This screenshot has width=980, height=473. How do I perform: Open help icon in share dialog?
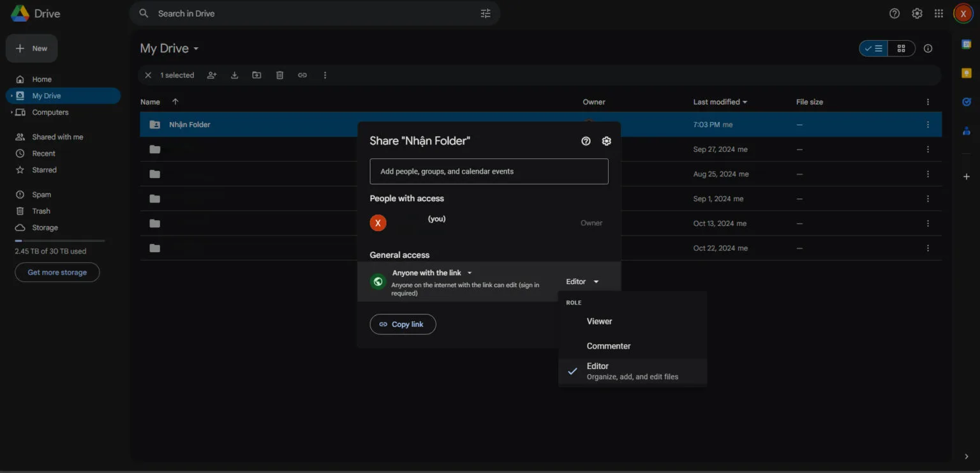[586, 141]
